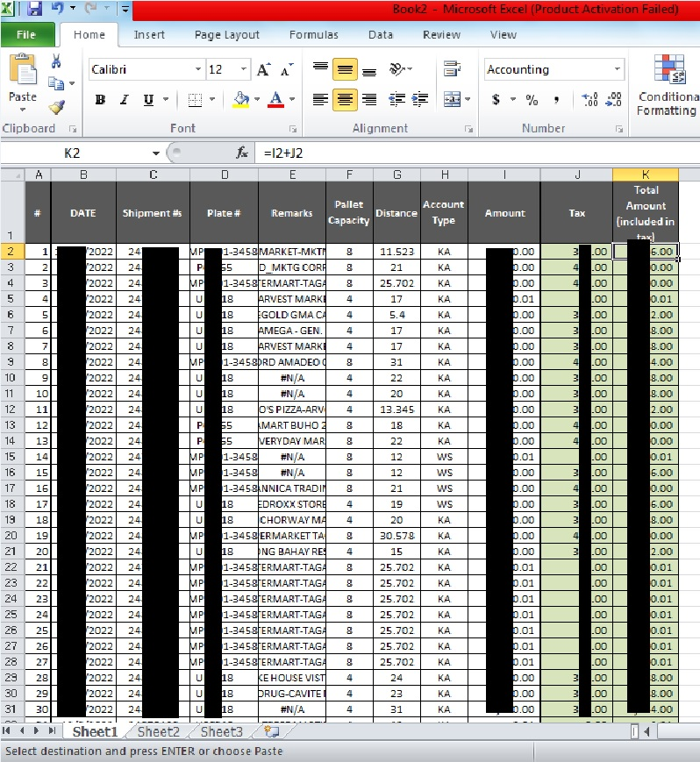Click the Insert Worksheet icon
The width and height of the screenshot is (700, 762).
272,731
